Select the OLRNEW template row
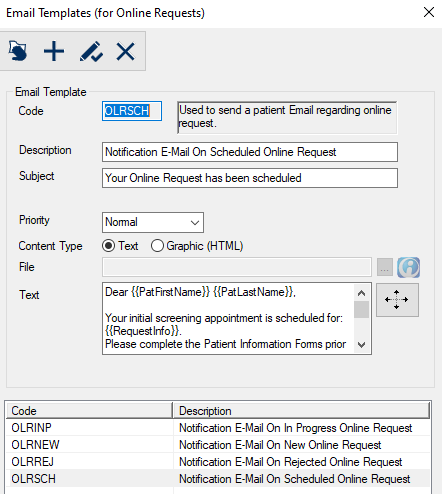This screenshot has width=442, height=494. pos(218,445)
